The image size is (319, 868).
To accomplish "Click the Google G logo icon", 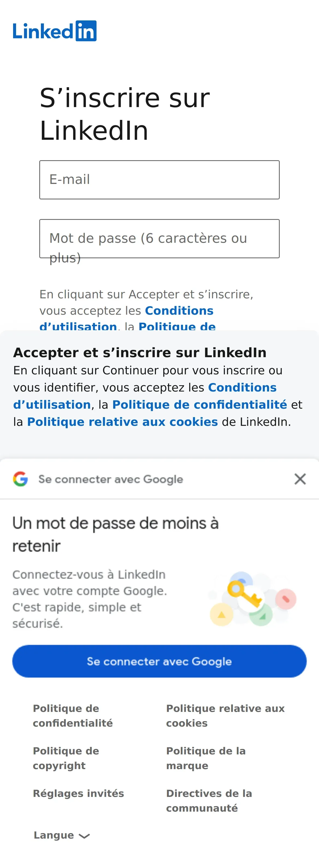I will (20, 479).
